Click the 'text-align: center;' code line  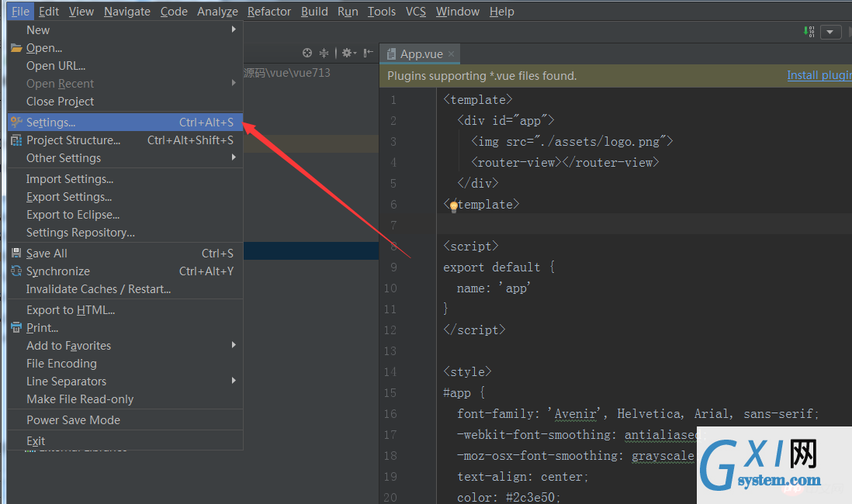[x=523, y=476]
